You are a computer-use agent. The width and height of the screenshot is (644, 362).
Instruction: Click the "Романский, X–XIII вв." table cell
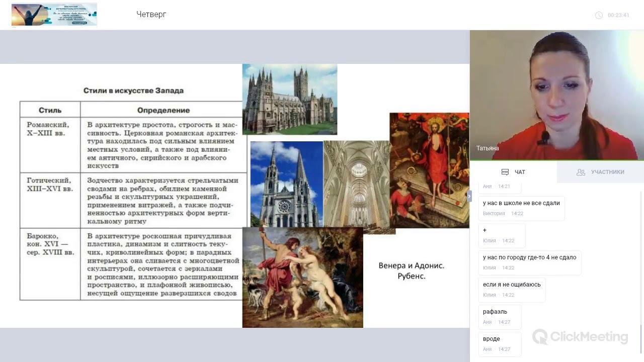coord(50,145)
